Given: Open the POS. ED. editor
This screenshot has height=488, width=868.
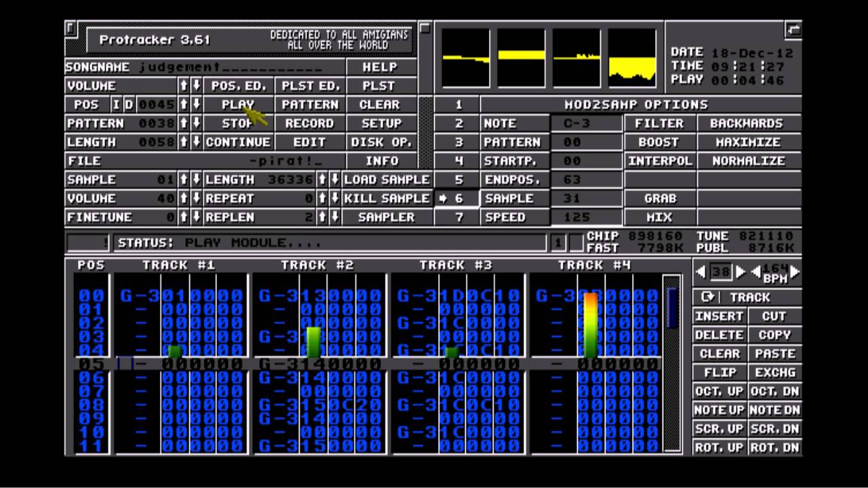Looking at the screenshot, I should (239, 86).
